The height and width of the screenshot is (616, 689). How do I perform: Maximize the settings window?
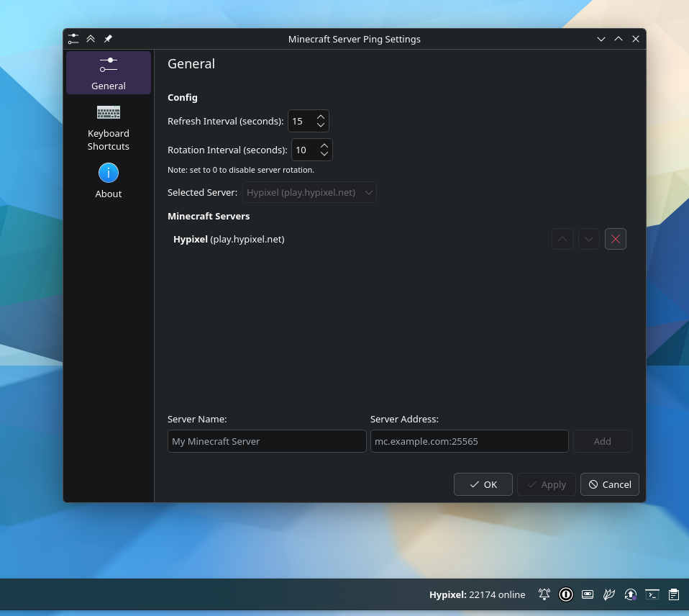click(x=619, y=39)
